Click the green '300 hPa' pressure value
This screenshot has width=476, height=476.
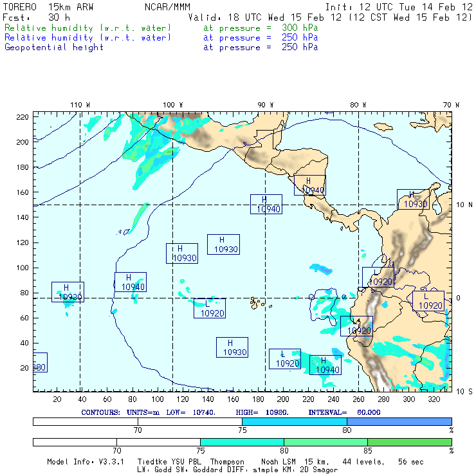coord(300,28)
